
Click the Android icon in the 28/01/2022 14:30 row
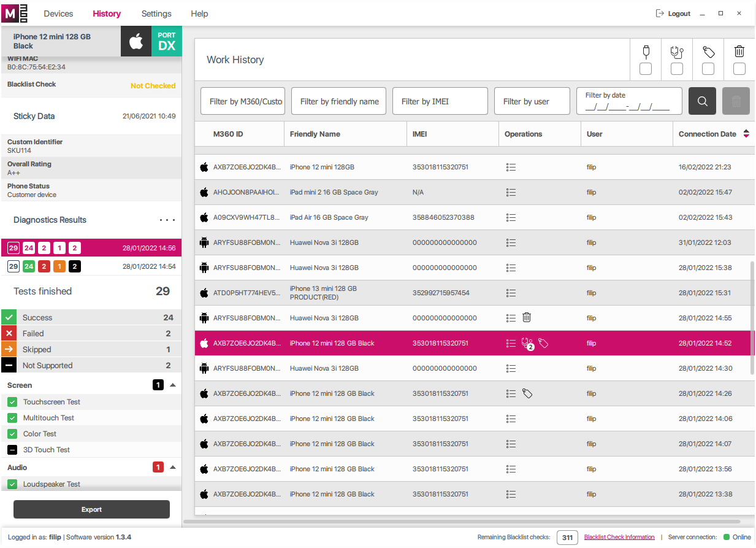(204, 368)
